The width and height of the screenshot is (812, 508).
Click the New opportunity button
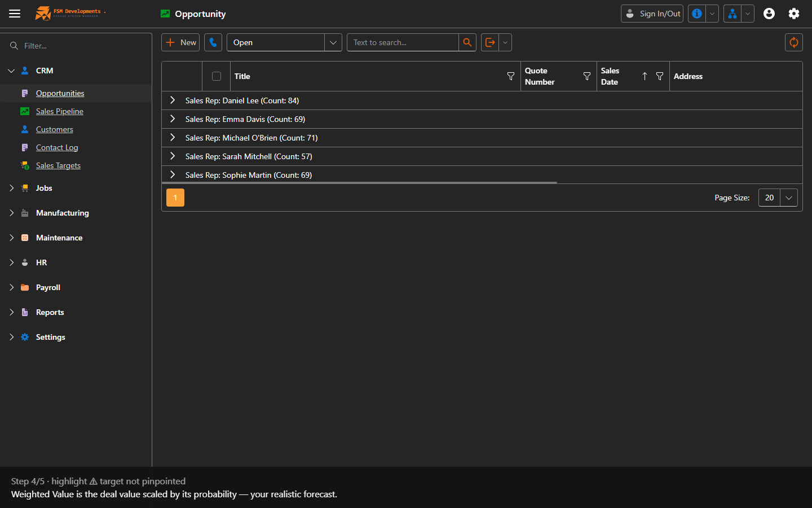pos(180,42)
